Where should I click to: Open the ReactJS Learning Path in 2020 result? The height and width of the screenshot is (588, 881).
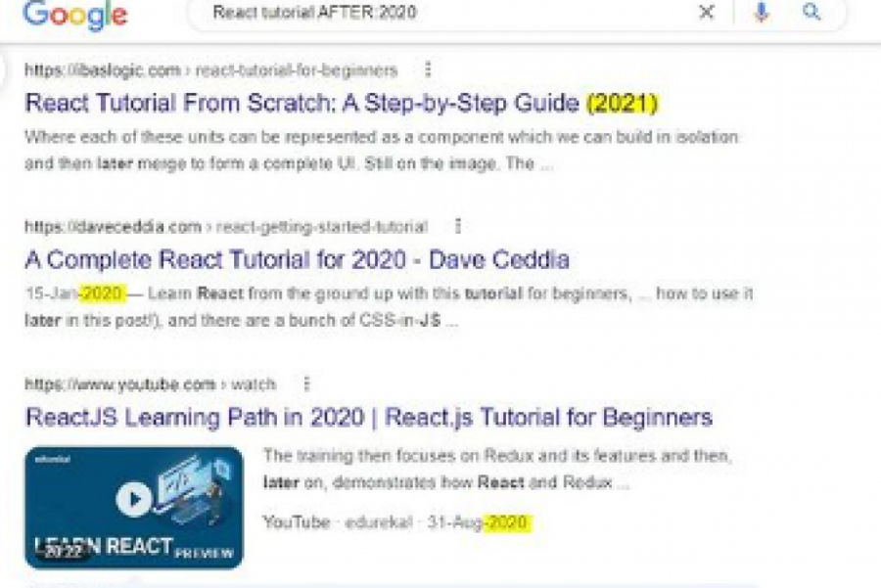pyautogui.click(x=368, y=417)
